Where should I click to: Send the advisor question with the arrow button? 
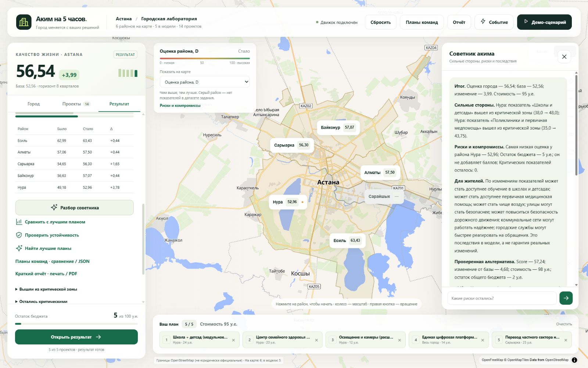pos(566,298)
